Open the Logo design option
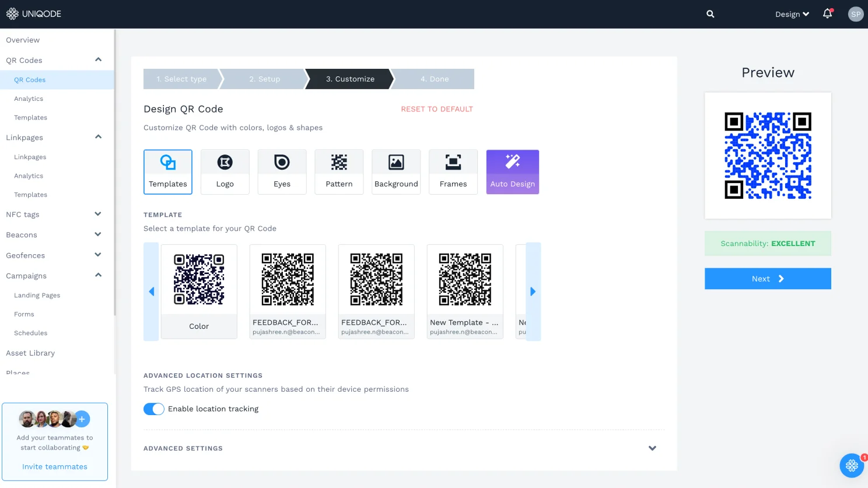The height and width of the screenshot is (488, 868). tap(225, 171)
